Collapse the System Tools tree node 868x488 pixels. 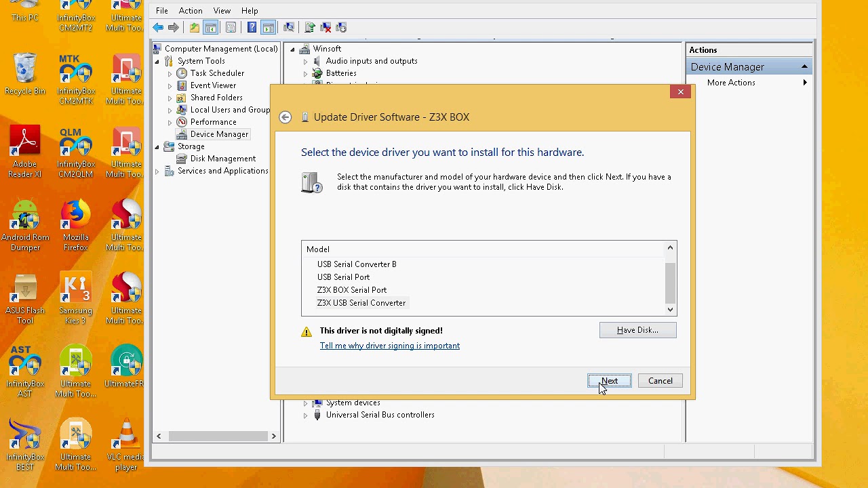click(x=157, y=61)
